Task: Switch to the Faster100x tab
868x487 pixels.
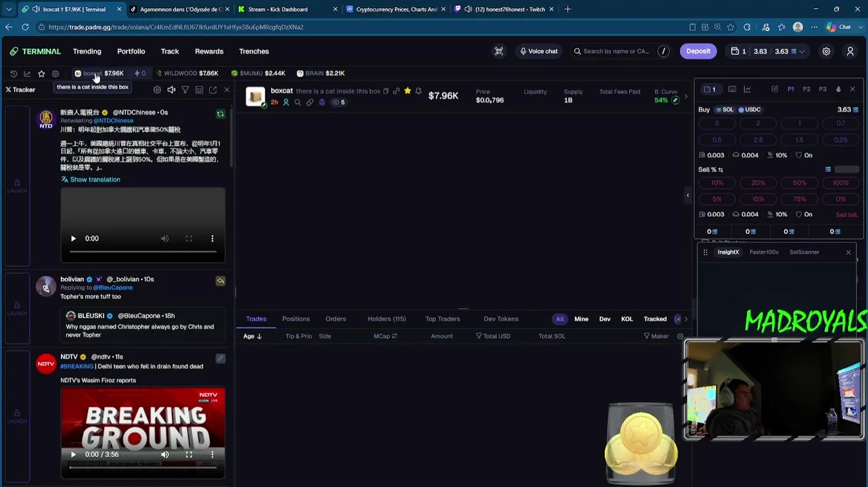Action: tap(764, 252)
